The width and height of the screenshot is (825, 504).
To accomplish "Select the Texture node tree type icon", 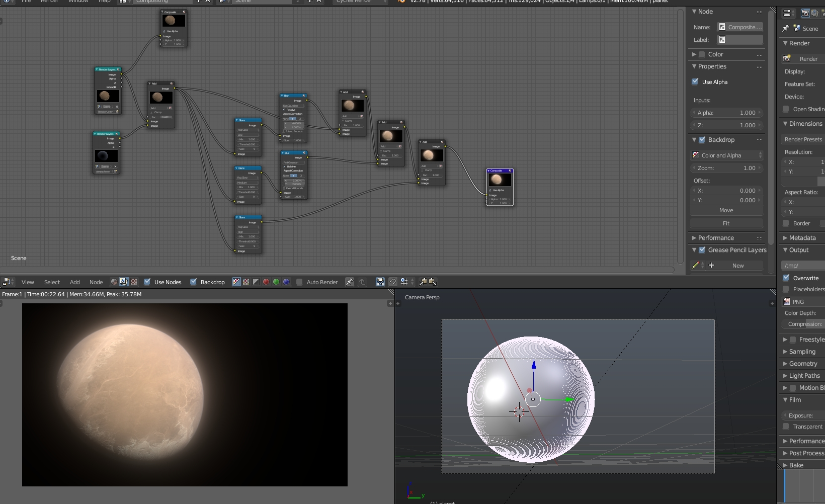I will 134,282.
